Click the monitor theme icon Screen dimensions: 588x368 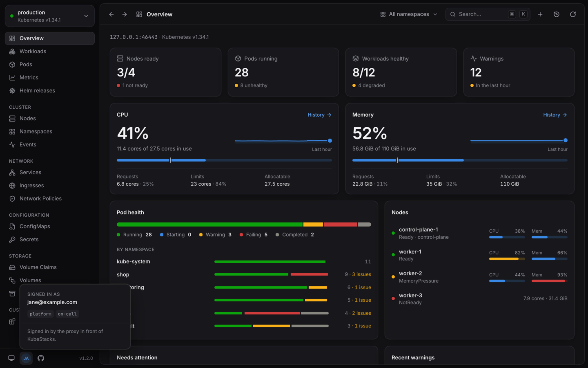11,358
